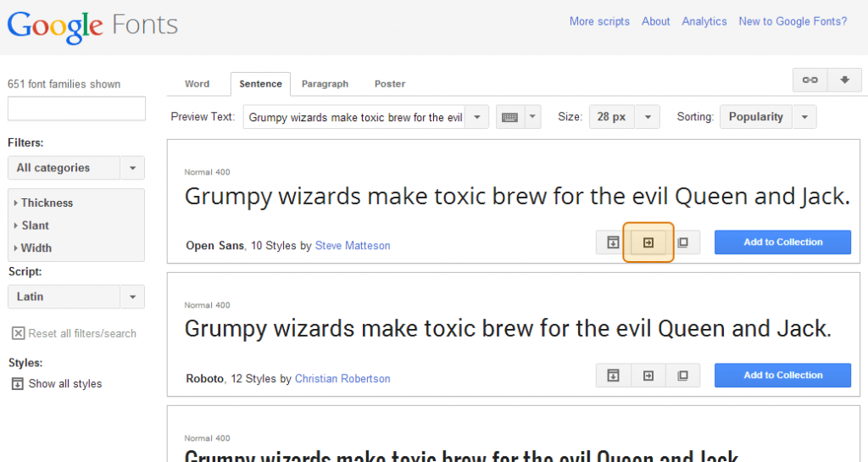This screenshot has width=868, height=462.
Task: Click the Open Sans pop-out icon
Action: pos(683,242)
